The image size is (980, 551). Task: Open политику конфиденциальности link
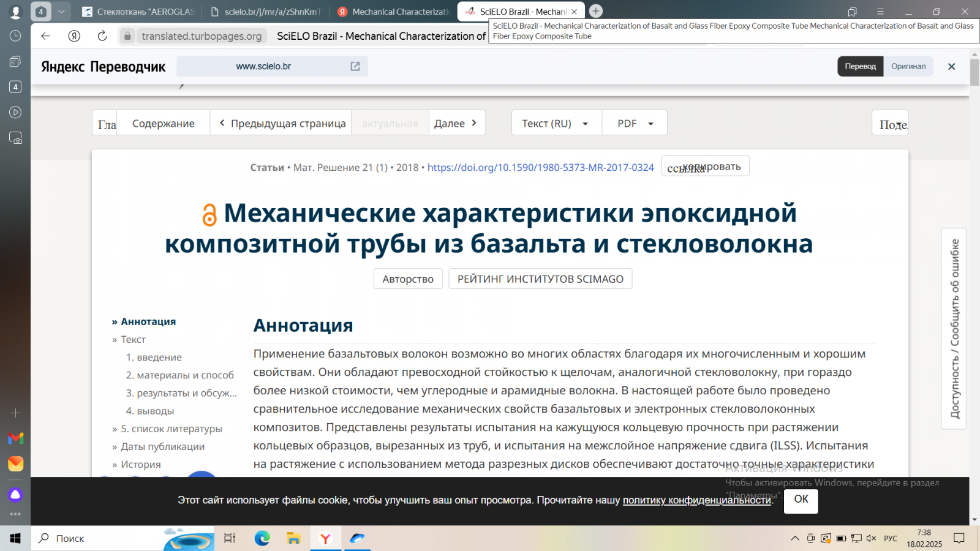697,500
